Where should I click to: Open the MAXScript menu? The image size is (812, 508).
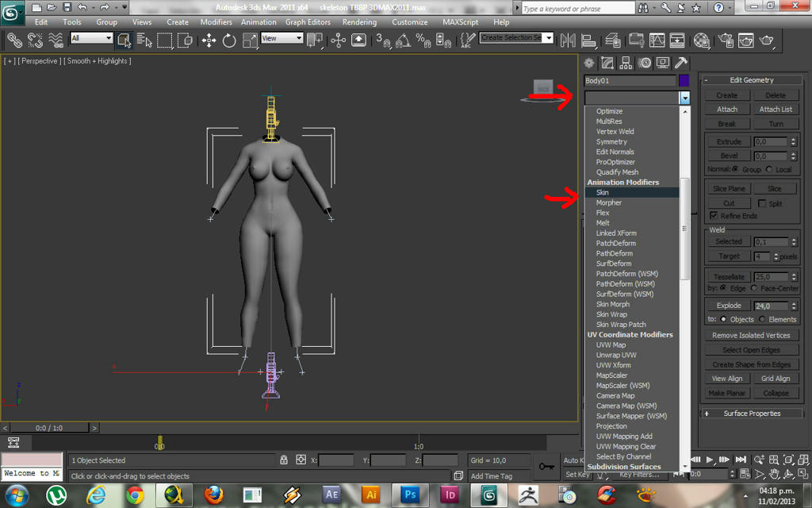point(461,21)
